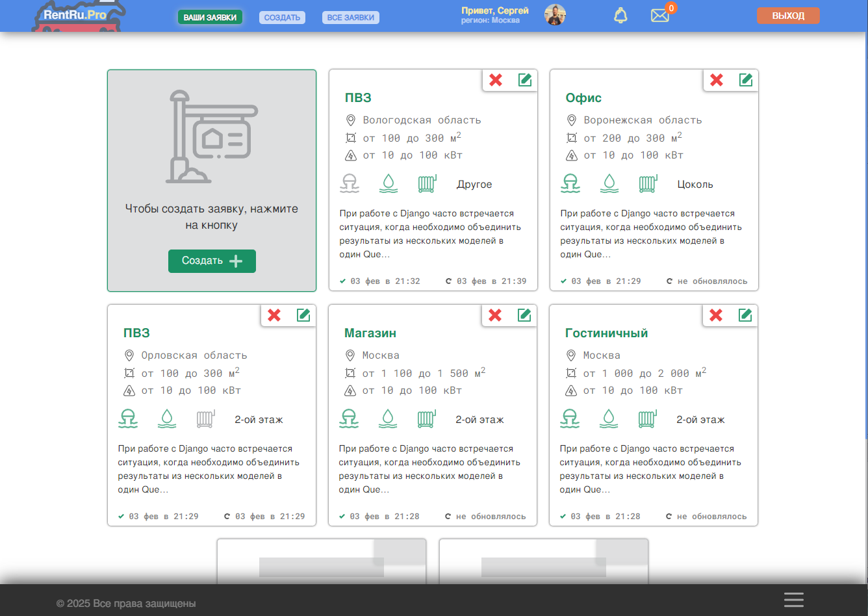Delete the Офис Воронежская область request
This screenshot has height=616, width=868.
pos(717,80)
